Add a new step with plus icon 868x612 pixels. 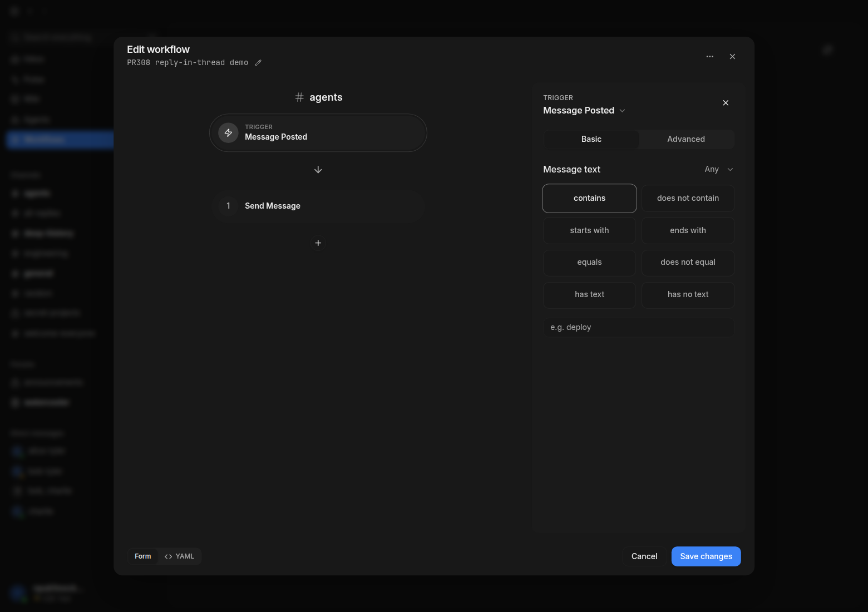318,243
